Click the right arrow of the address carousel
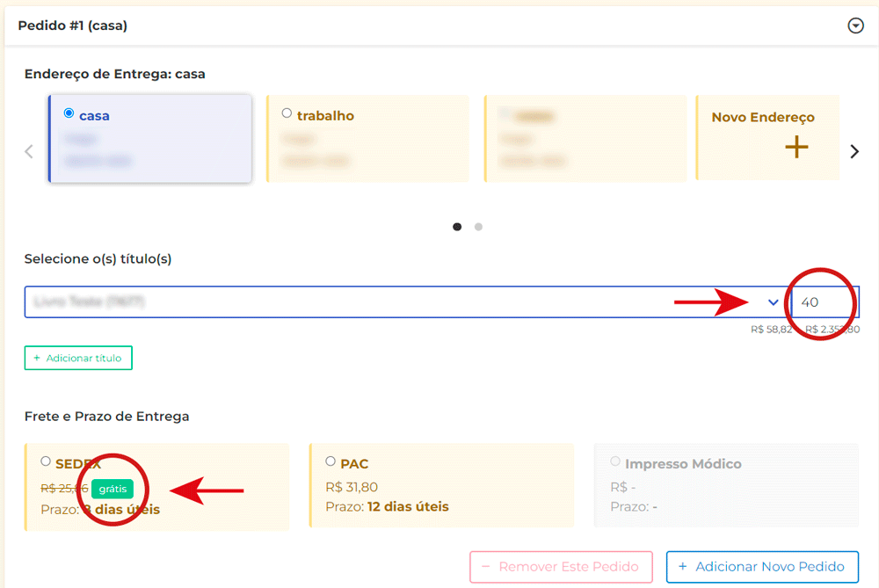879x588 pixels. coord(854,150)
